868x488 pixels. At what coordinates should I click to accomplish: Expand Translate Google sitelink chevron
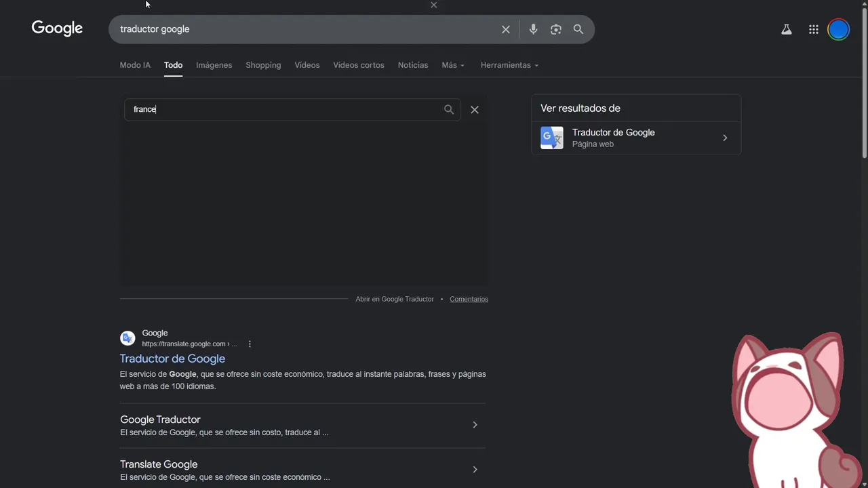click(x=475, y=470)
